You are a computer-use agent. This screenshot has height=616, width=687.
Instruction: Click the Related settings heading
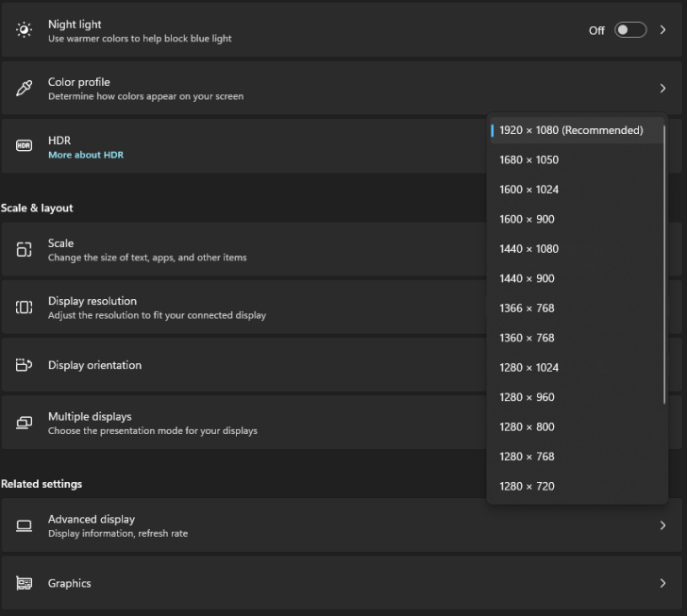tap(42, 484)
